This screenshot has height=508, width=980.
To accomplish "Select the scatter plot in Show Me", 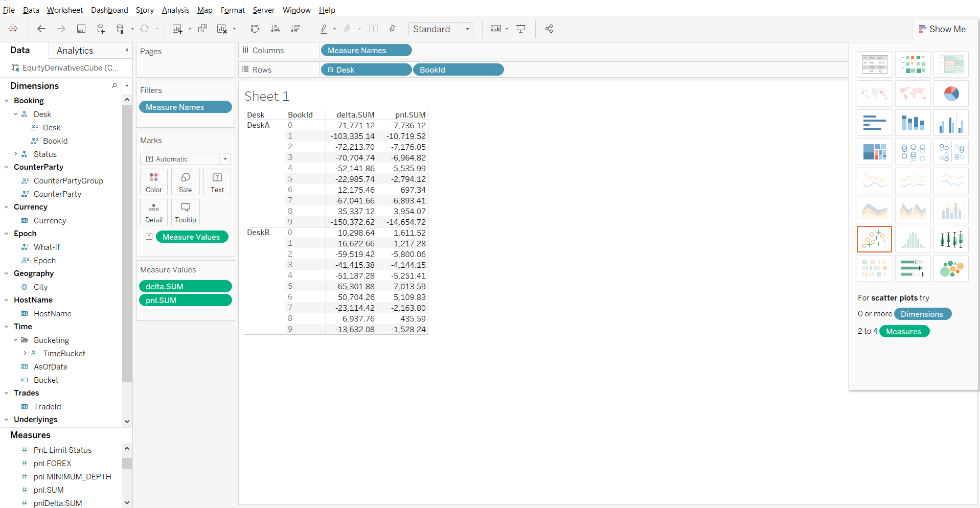I will click(874, 239).
